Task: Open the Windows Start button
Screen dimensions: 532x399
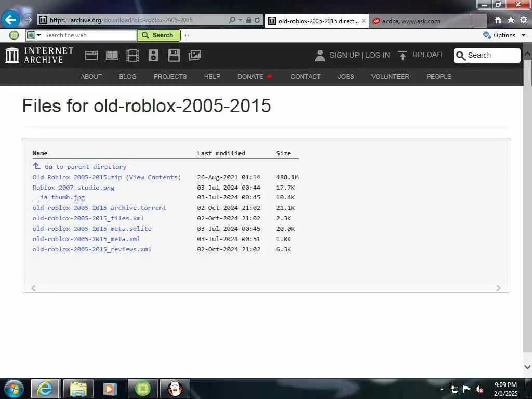Action: 14,389
